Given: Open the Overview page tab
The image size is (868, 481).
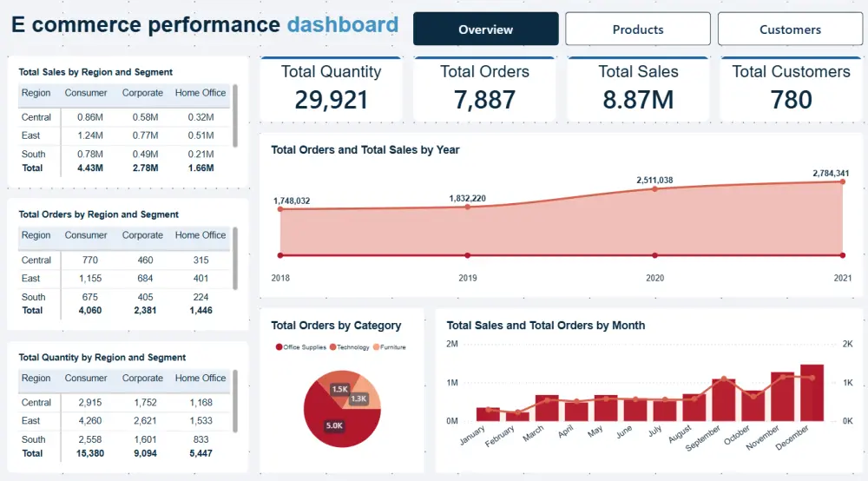Looking at the screenshot, I should coord(485,29).
